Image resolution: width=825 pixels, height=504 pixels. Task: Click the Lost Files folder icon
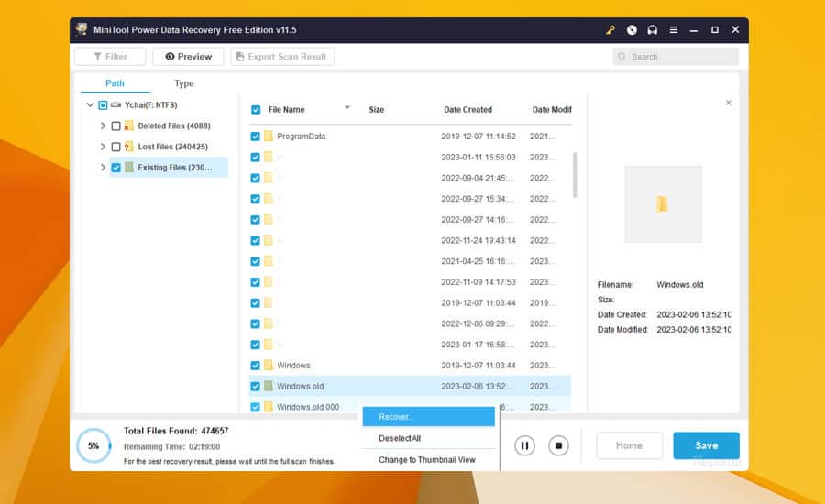point(128,147)
